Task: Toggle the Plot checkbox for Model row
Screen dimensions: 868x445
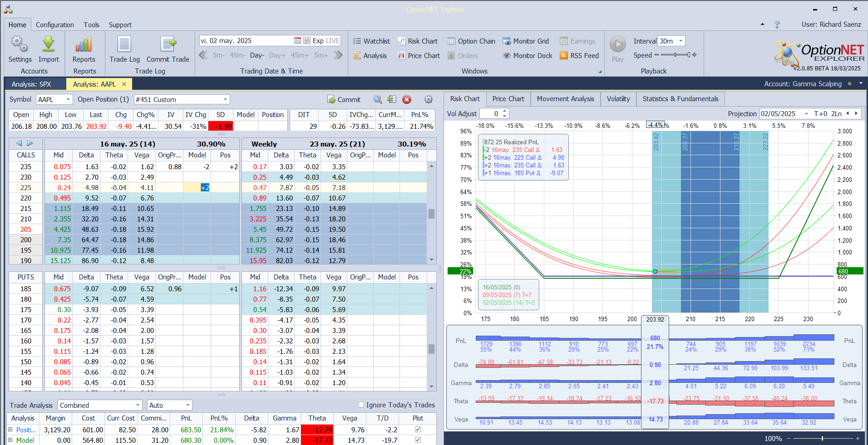Action: [418, 440]
